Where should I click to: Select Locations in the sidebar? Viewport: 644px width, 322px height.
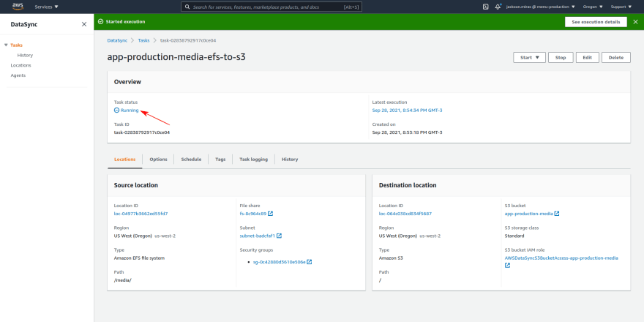point(20,65)
